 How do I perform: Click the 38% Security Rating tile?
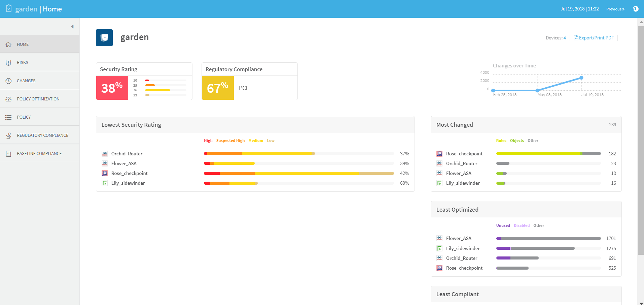112,88
